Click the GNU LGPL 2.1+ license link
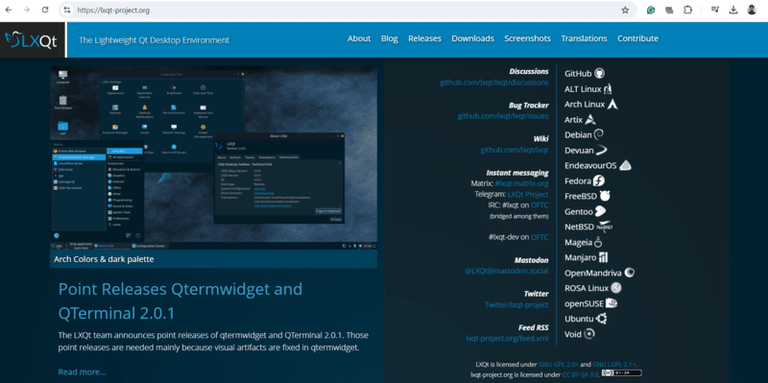The height and width of the screenshot is (383, 768). [614, 365]
